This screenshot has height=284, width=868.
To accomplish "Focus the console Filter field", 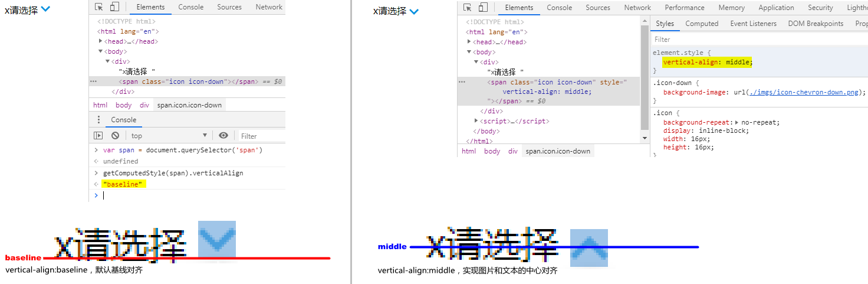I will tap(261, 136).
